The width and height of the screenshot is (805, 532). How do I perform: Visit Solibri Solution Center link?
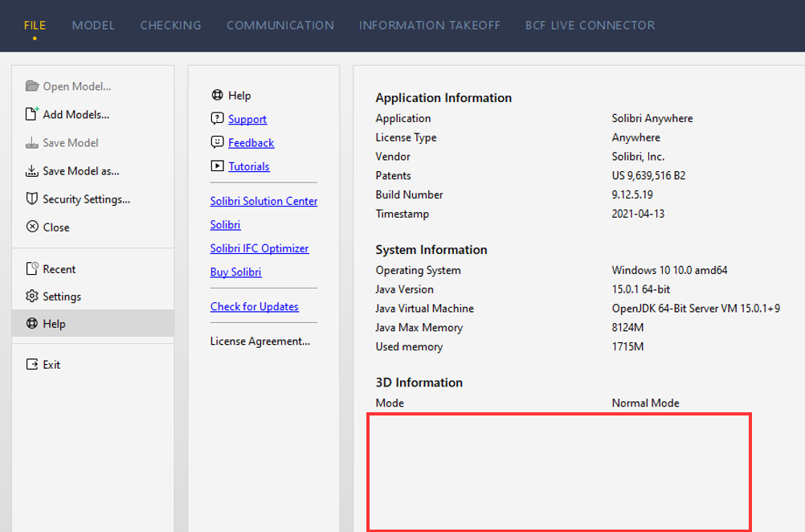[x=264, y=201]
